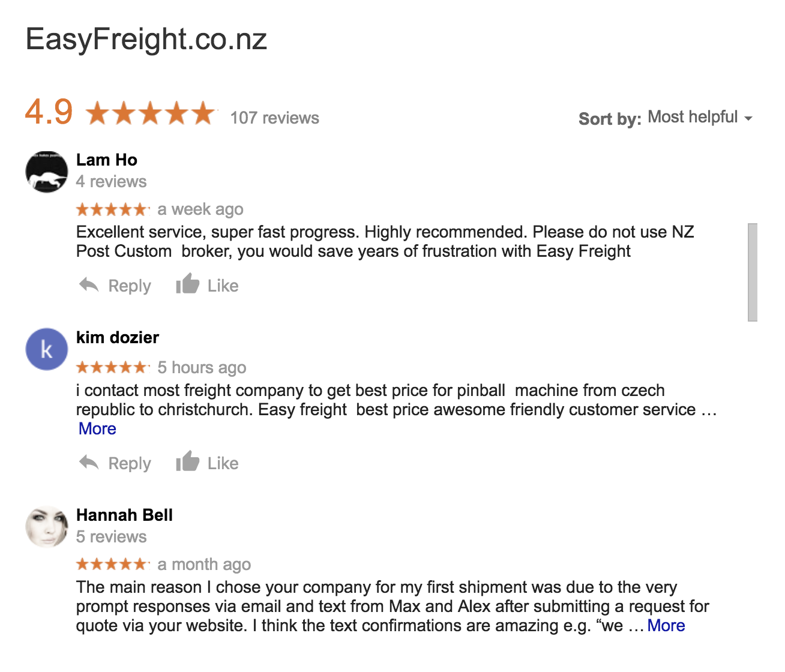Click Reply text under Lam Ho's review
This screenshot has width=785, height=672.
(130, 286)
